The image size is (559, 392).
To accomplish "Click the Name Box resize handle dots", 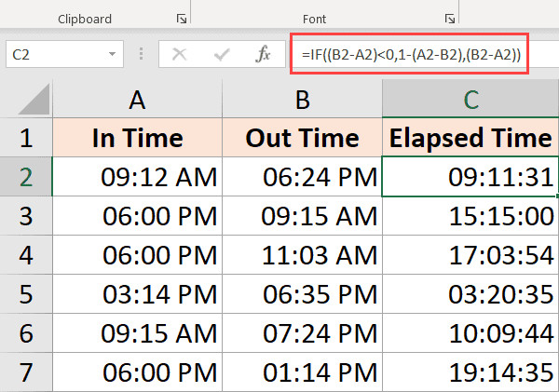I will pyautogui.click(x=143, y=55).
